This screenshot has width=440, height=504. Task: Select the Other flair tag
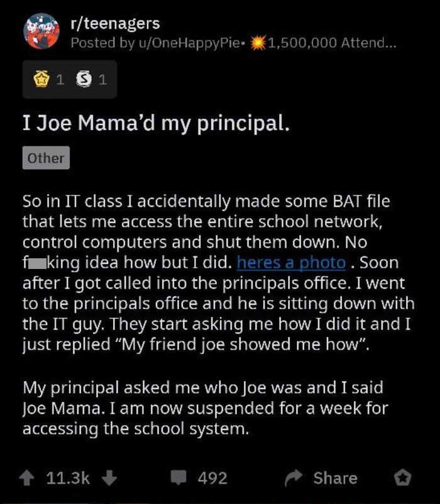point(45,158)
